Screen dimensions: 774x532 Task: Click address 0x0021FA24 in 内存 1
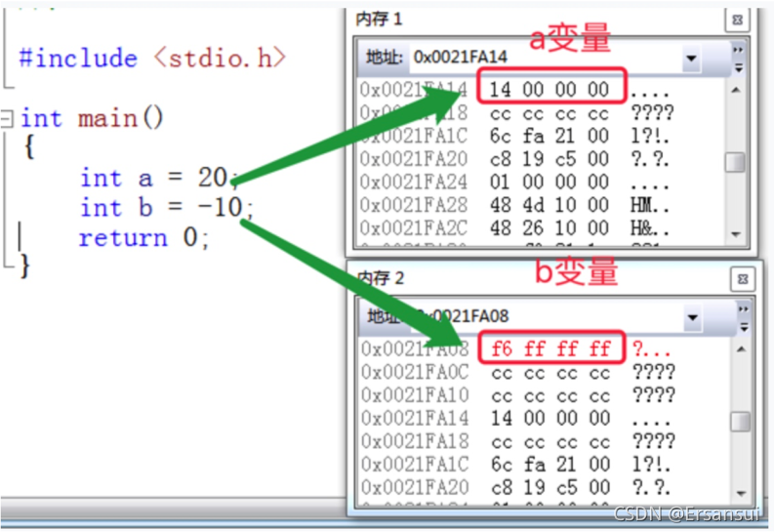point(413,183)
